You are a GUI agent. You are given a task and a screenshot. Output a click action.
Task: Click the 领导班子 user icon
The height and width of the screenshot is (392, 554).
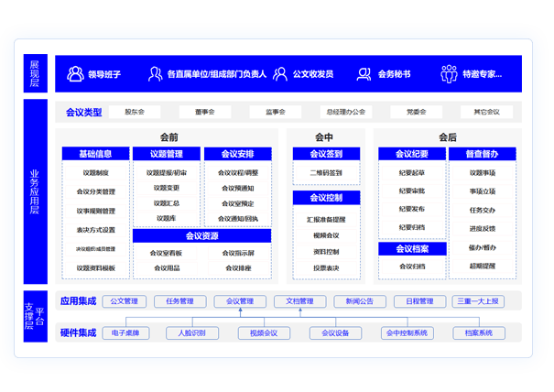[x=76, y=74]
